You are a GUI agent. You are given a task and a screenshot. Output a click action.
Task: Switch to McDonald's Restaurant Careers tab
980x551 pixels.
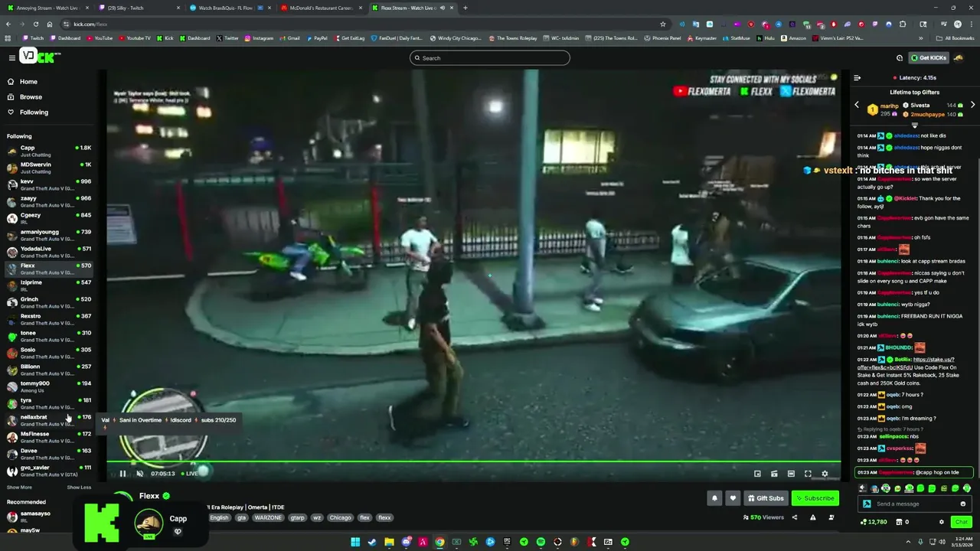[320, 8]
